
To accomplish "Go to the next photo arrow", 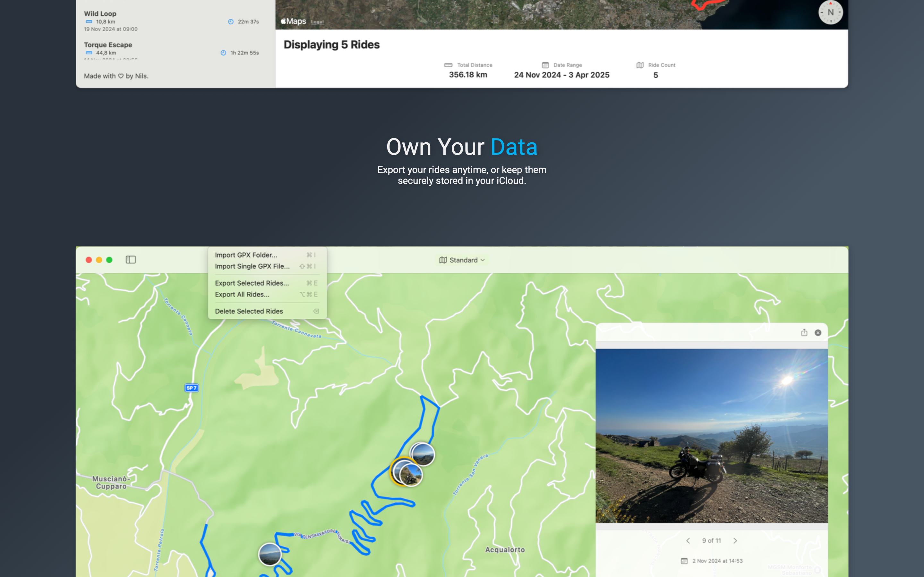I will (x=735, y=541).
